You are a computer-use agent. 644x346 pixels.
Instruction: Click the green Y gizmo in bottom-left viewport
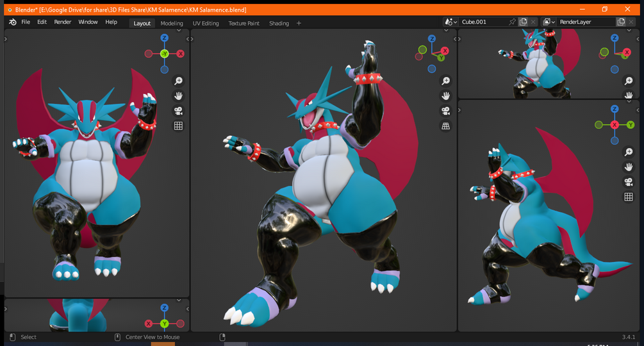point(164,324)
